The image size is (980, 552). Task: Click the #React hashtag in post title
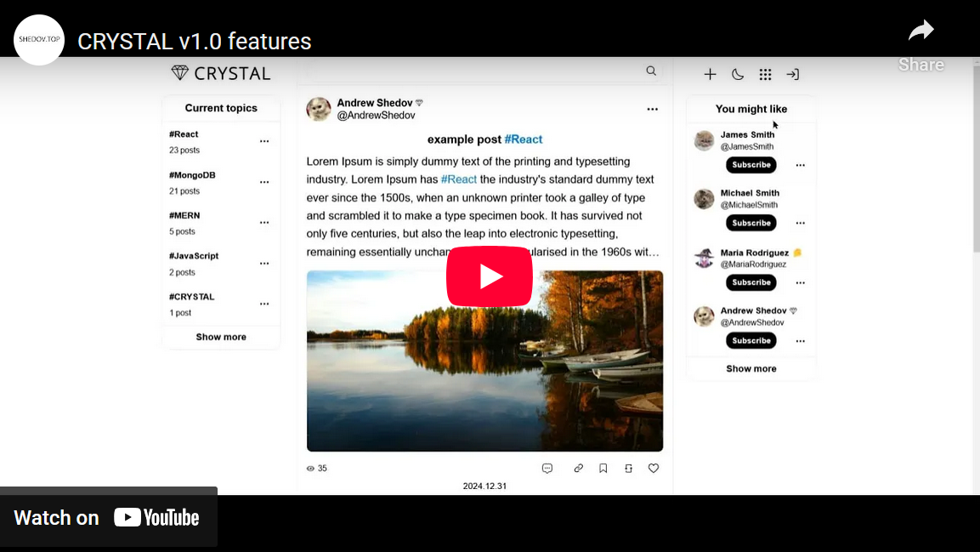pyautogui.click(x=524, y=139)
